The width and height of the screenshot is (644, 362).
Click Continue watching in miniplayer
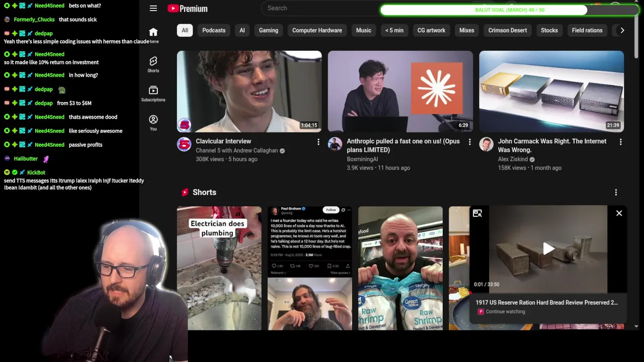(x=505, y=312)
